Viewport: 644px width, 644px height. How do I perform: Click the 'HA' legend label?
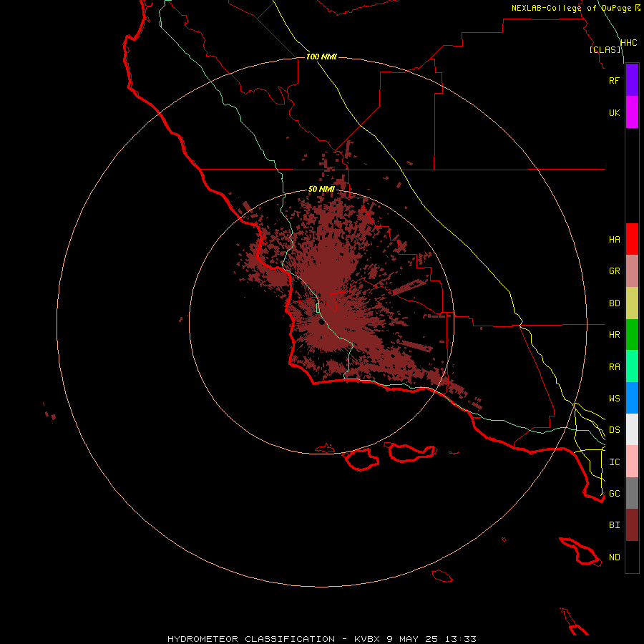[614, 240]
